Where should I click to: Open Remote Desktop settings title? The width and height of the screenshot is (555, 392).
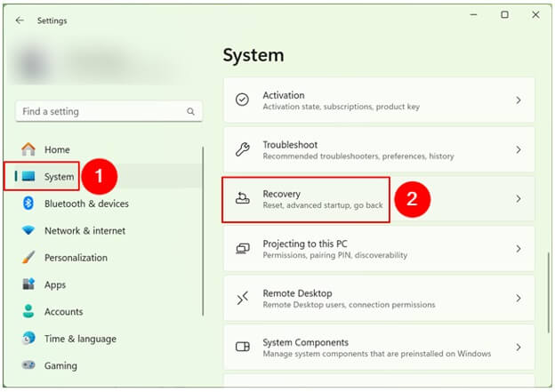(297, 293)
